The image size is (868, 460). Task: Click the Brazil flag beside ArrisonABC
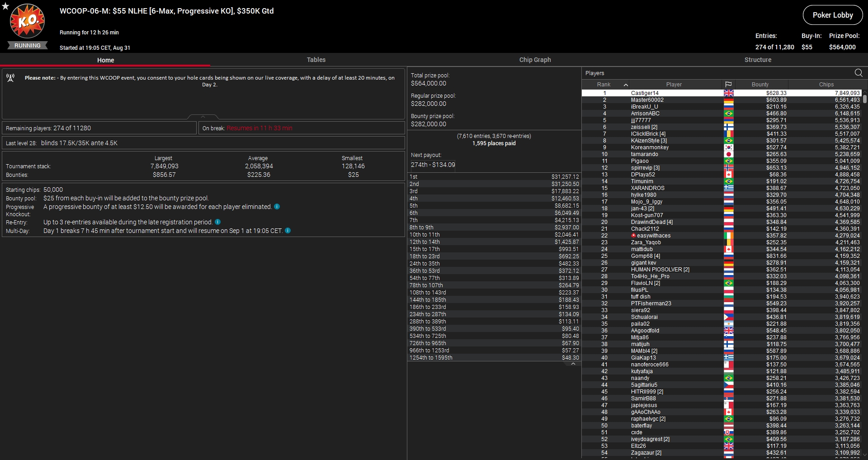(x=729, y=114)
